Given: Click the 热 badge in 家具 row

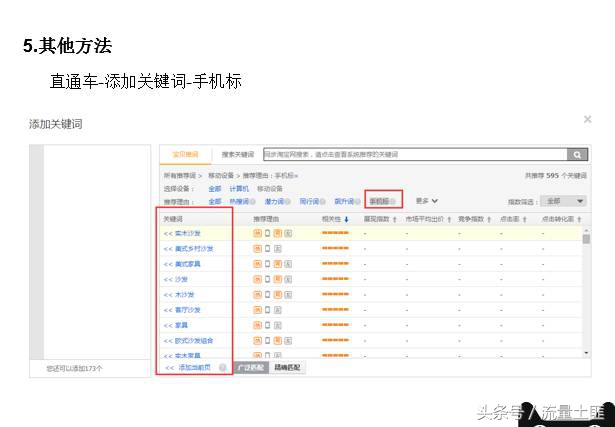Looking at the screenshot, I should pos(257,325).
